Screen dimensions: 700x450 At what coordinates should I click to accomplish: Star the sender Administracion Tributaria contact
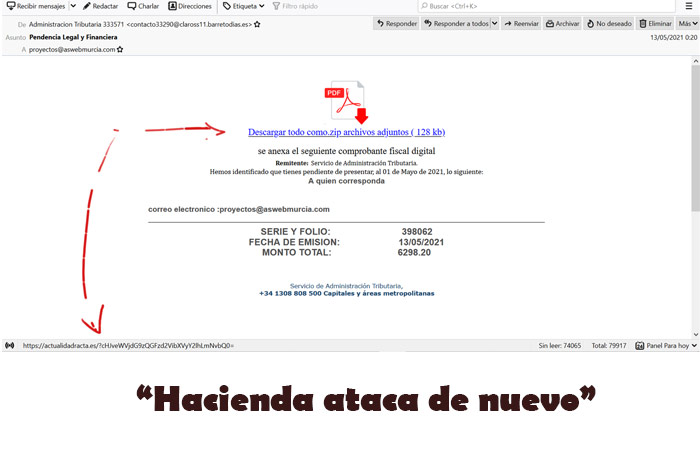click(x=258, y=23)
